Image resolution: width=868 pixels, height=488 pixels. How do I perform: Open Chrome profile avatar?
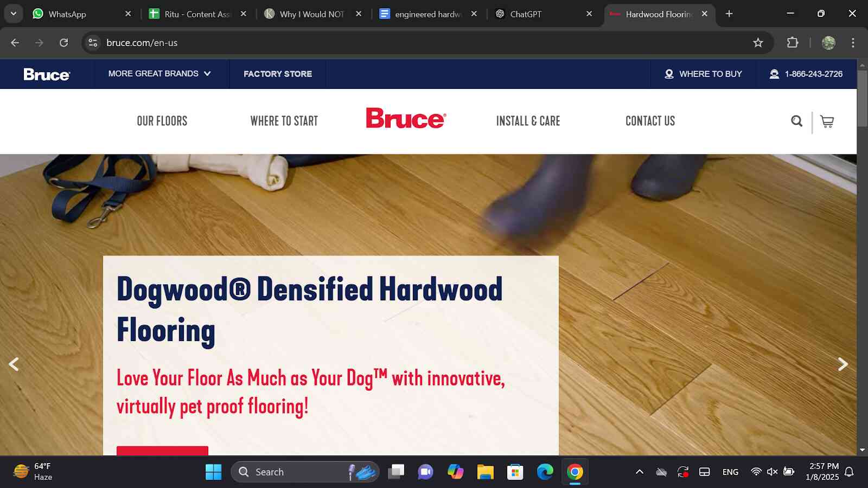828,43
